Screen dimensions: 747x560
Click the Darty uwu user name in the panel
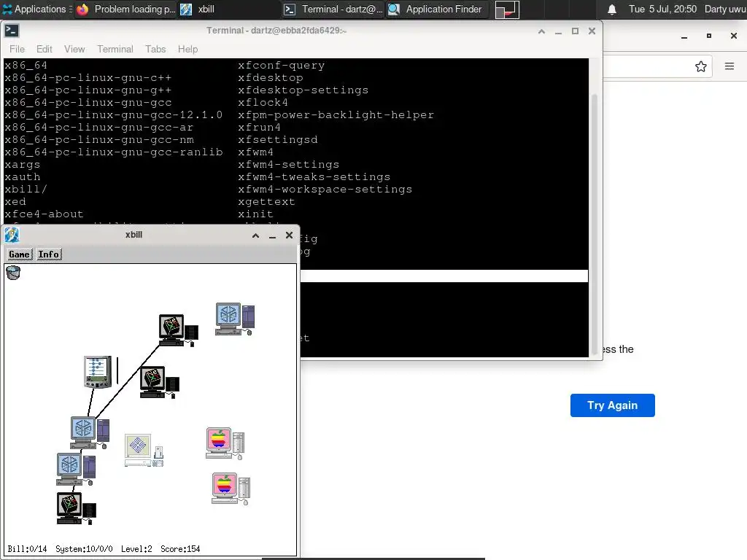tap(725, 9)
